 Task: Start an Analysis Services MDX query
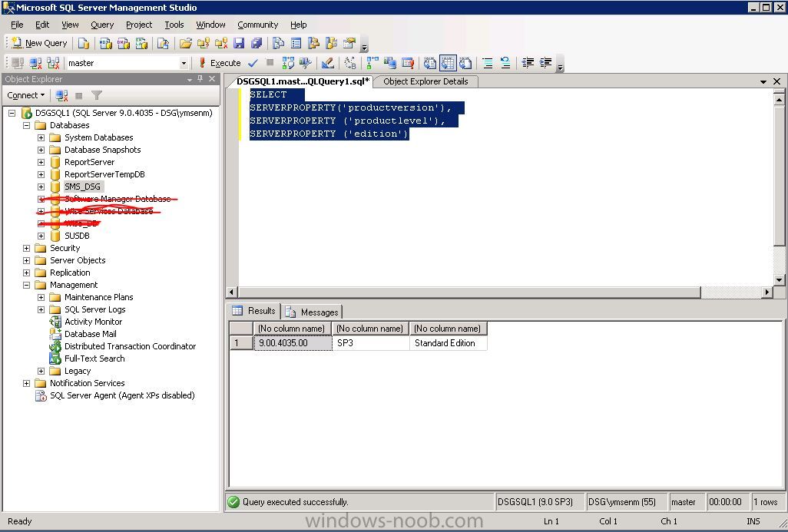pyautogui.click(x=105, y=43)
